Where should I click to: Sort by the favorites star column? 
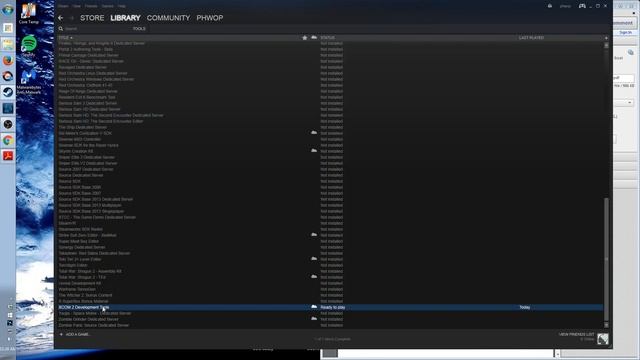(304, 38)
